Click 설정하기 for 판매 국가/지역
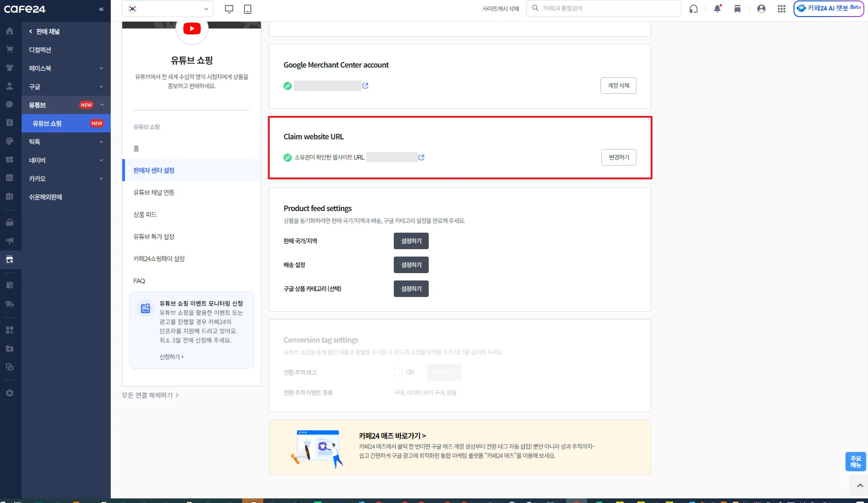This screenshot has height=503, width=868. (411, 241)
